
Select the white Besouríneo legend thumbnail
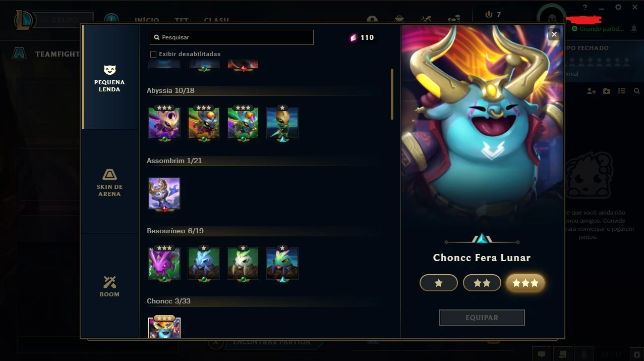243,263
